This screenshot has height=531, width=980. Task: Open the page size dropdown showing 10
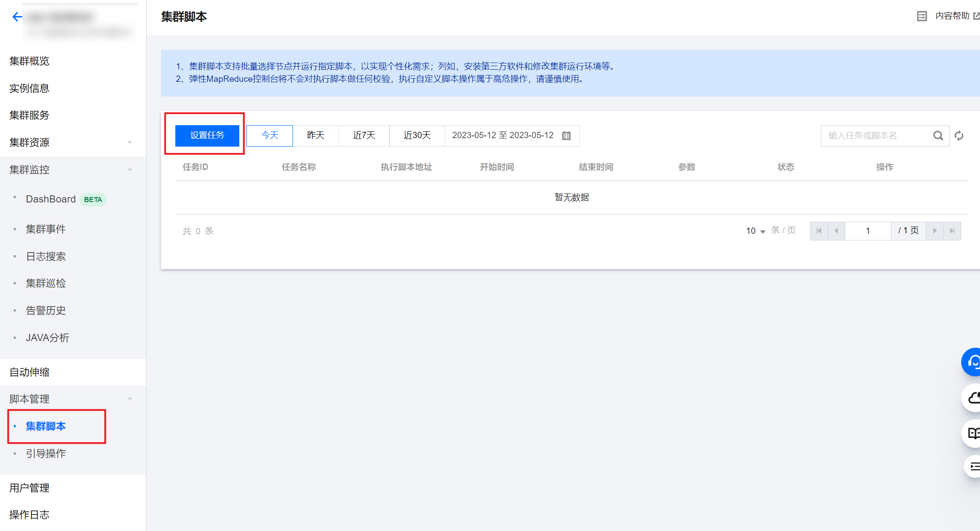(755, 231)
